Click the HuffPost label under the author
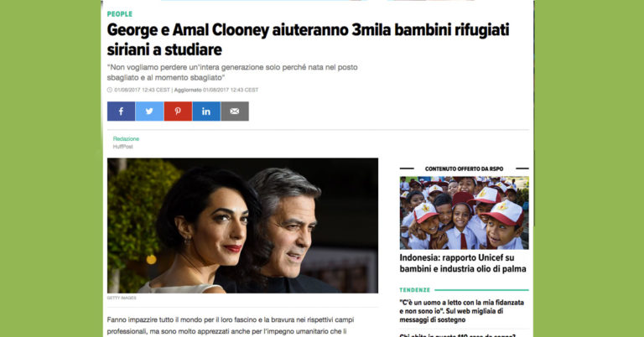The image size is (644, 337). click(x=122, y=147)
